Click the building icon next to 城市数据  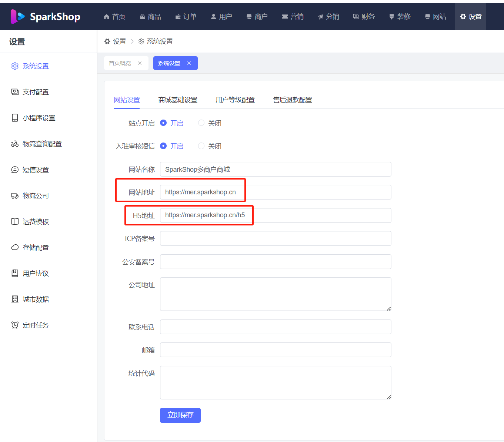tap(15, 299)
